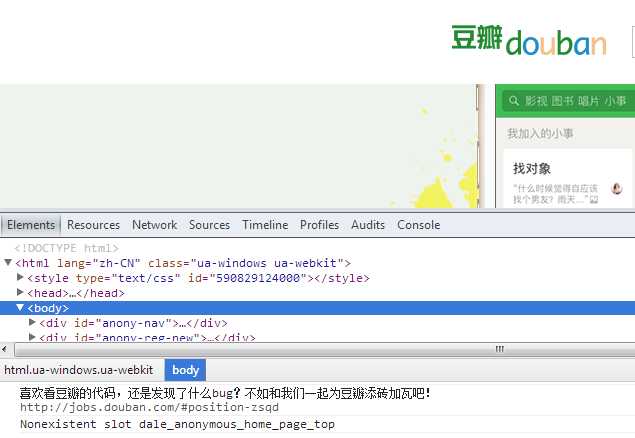
Task: Open the 找对象 topic card
Action: [x=568, y=179]
